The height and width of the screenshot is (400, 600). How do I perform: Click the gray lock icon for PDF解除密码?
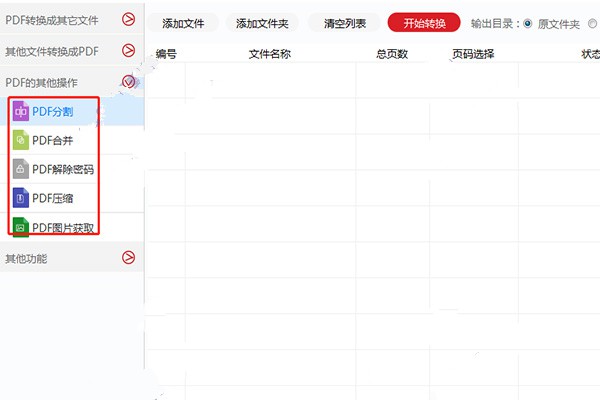pos(20,169)
